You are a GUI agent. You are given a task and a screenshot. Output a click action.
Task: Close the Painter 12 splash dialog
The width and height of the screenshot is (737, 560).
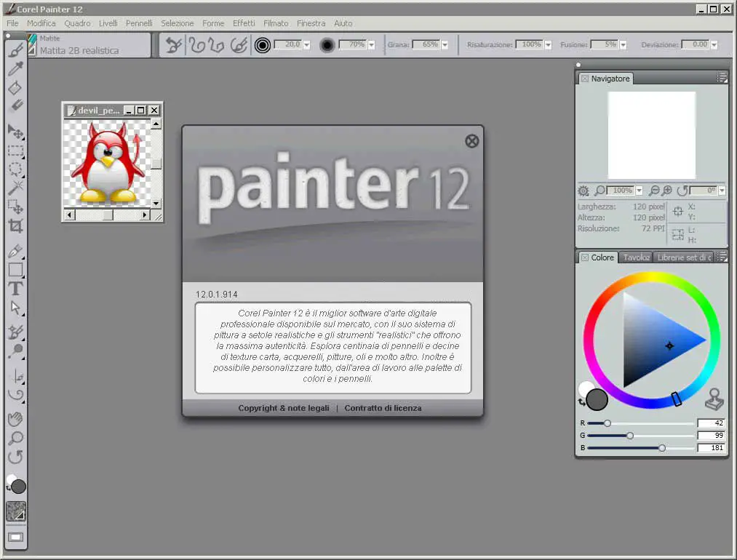coord(472,141)
